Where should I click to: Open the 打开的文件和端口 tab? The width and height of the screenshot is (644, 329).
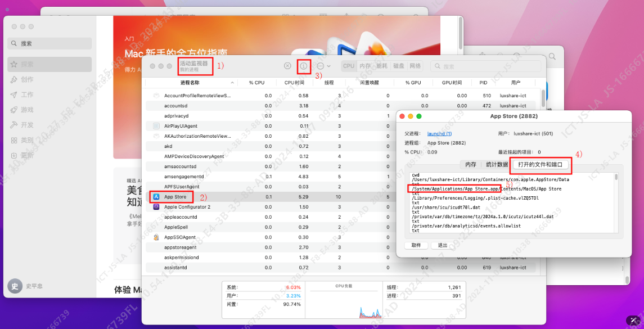coord(542,165)
